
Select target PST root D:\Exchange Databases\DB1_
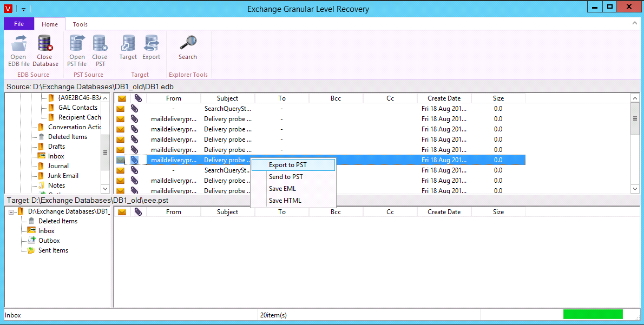pyautogui.click(x=69, y=211)
